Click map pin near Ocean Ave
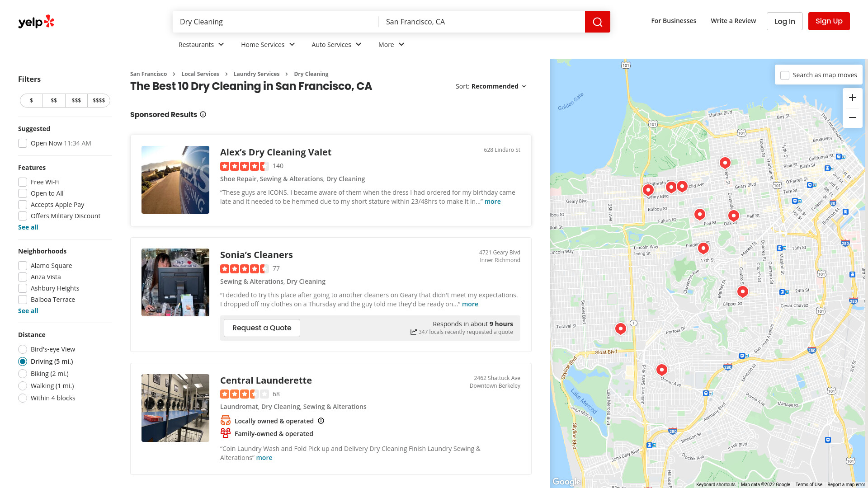 661,370
